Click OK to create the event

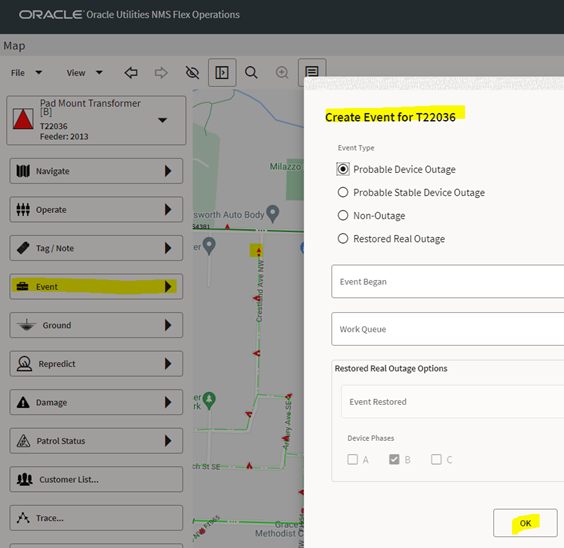[525, 523]
